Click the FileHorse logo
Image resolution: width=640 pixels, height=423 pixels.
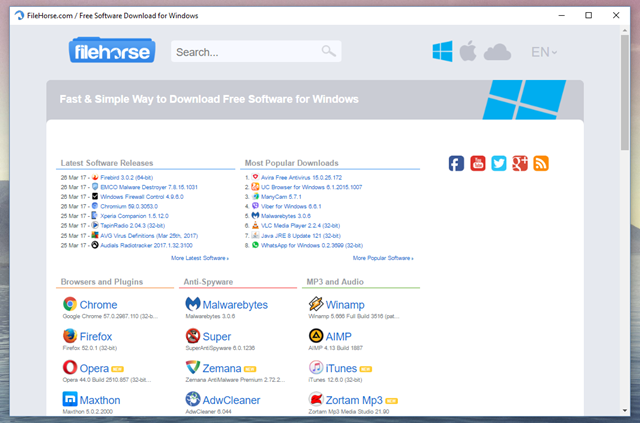tap(112, 51)
